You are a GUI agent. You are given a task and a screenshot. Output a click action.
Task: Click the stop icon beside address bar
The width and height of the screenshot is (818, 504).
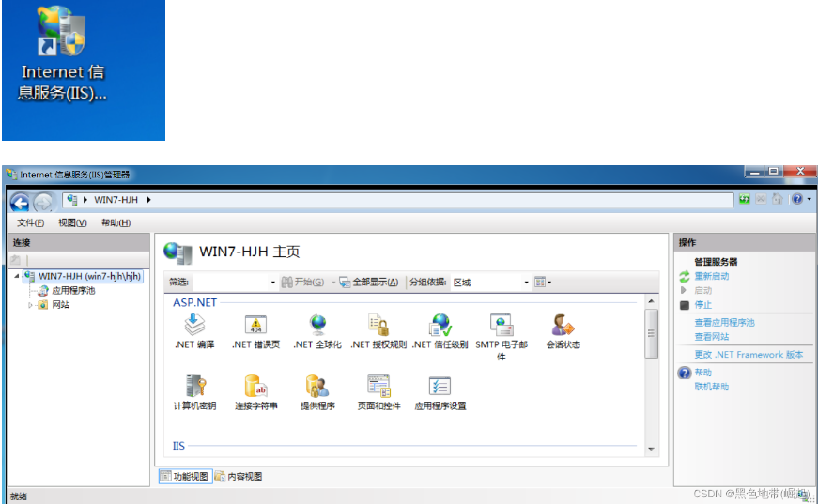tap(761, 199)
